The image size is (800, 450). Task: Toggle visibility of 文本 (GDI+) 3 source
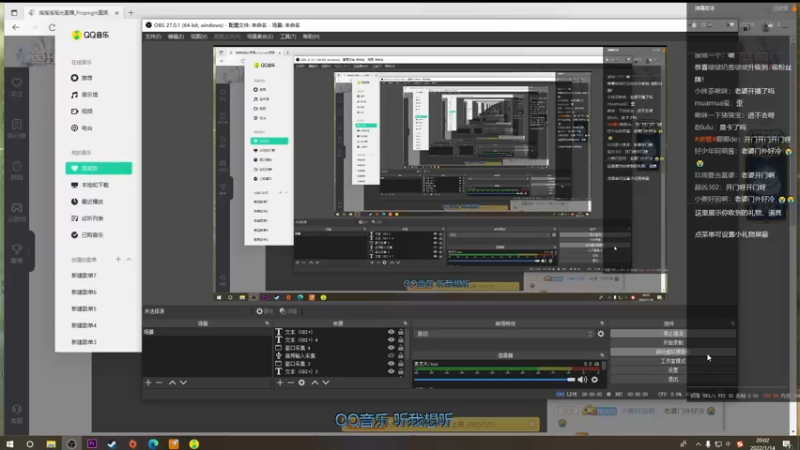(391, 371)
